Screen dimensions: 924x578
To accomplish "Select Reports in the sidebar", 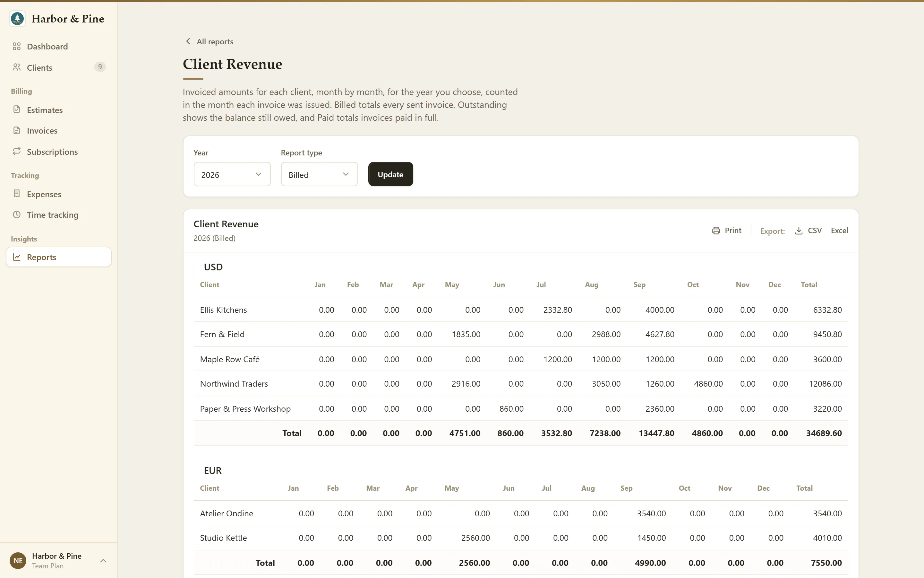I will 59,257.
